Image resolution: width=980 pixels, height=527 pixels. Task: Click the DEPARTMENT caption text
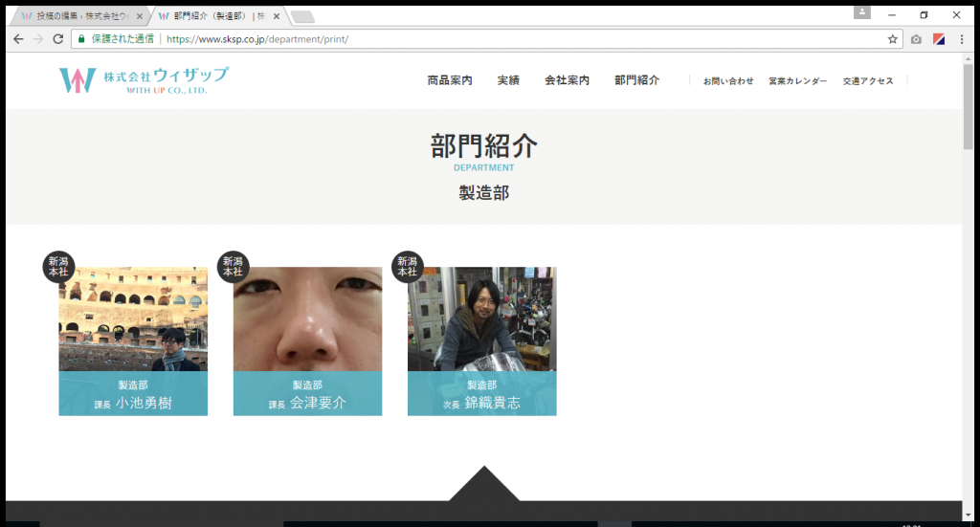point(483,168)
